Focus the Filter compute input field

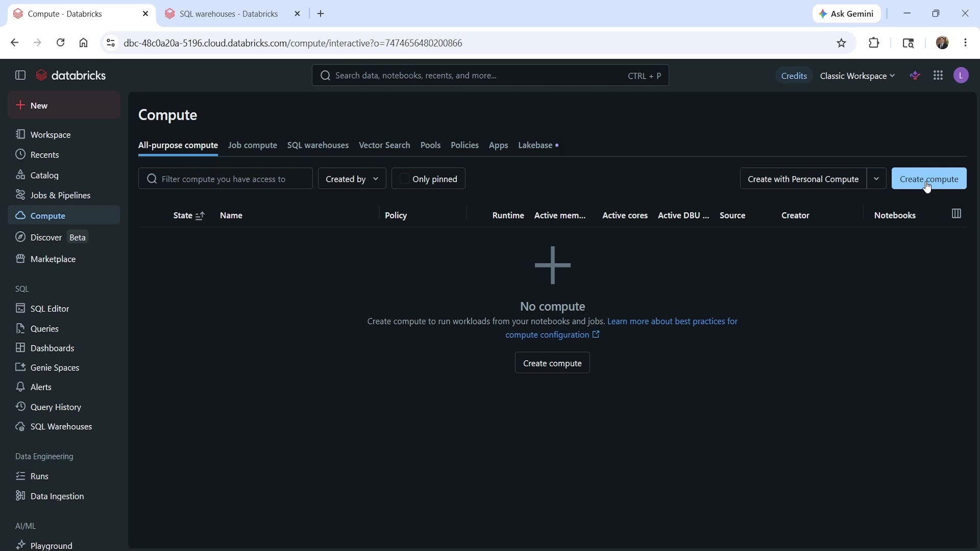[226, 179]
